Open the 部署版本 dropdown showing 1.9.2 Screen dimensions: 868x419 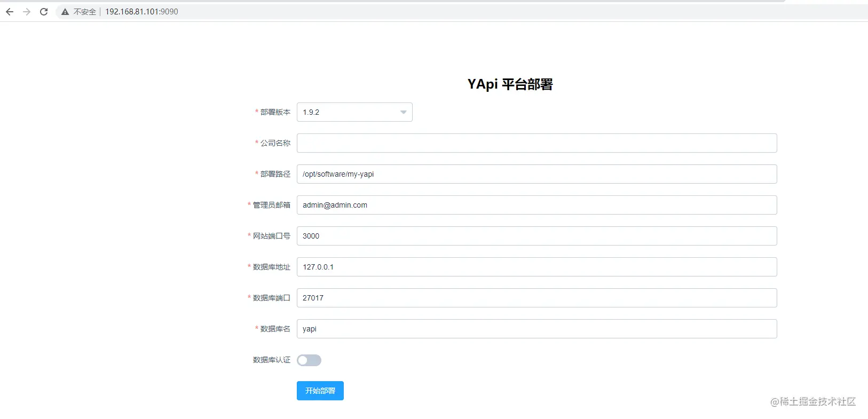pos(354,112)
